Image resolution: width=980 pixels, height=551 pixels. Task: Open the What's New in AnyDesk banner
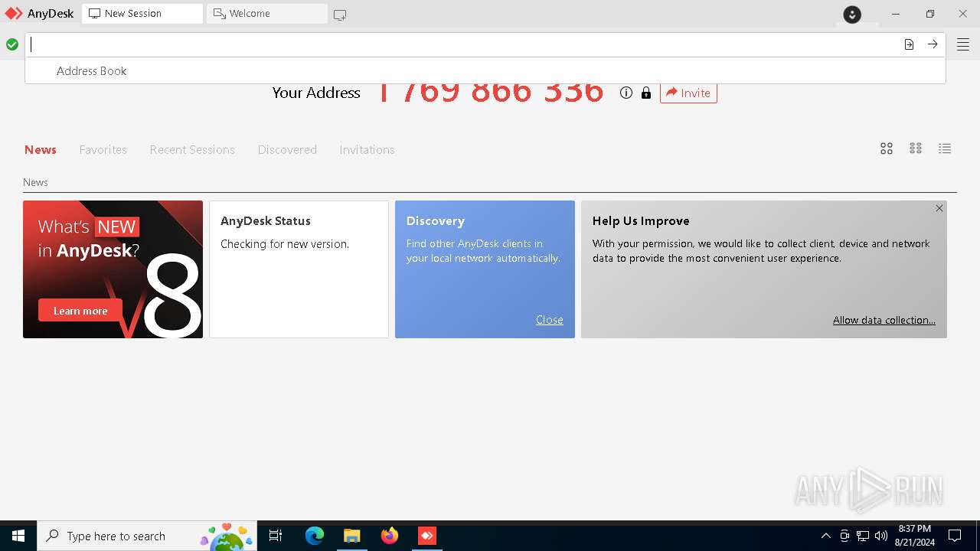coord(113,269)
